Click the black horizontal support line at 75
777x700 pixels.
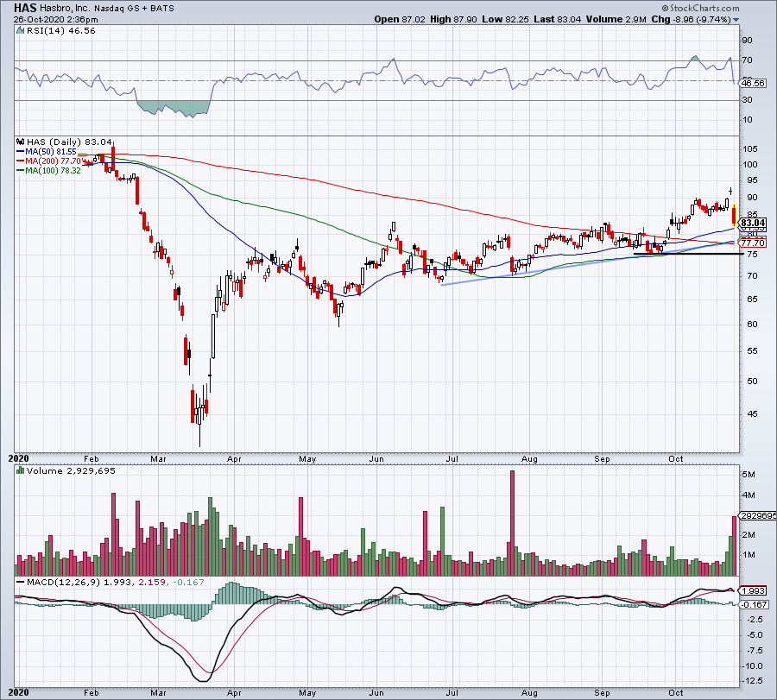point(689,254)
